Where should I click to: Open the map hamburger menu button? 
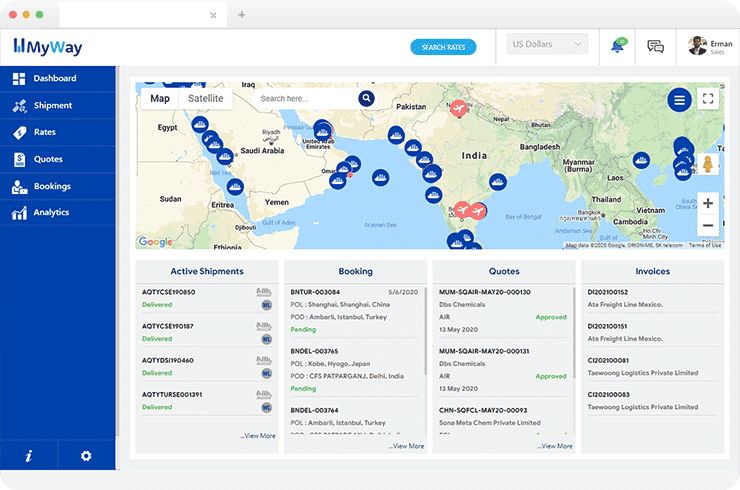[679, 100]
